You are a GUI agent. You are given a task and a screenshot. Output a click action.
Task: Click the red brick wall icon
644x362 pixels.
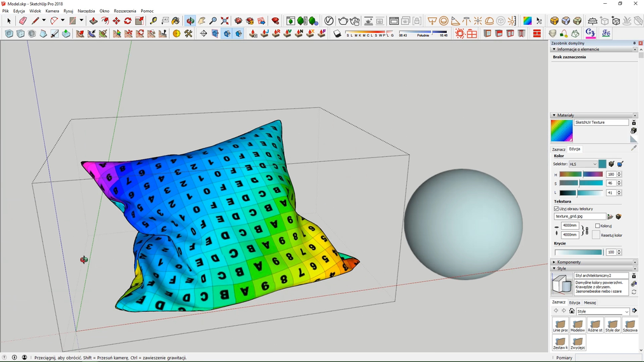(x=537, y=34)
